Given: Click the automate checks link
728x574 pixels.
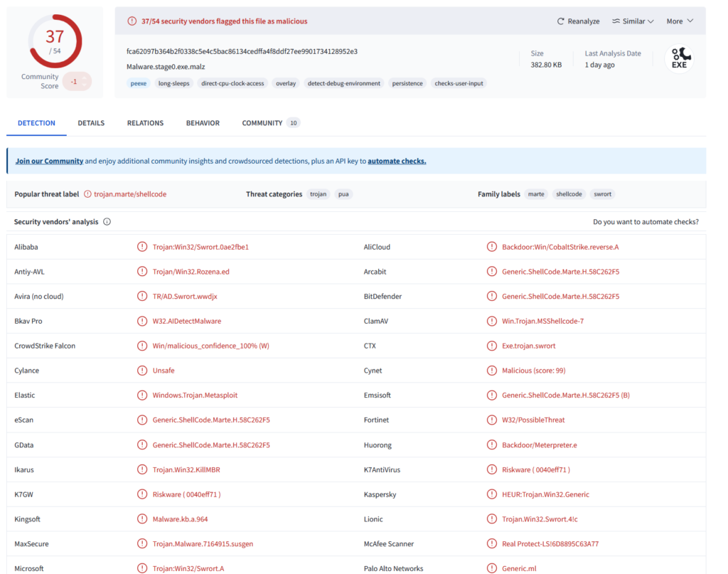Looking at the screenshot, I should click(x=397, y=161).
